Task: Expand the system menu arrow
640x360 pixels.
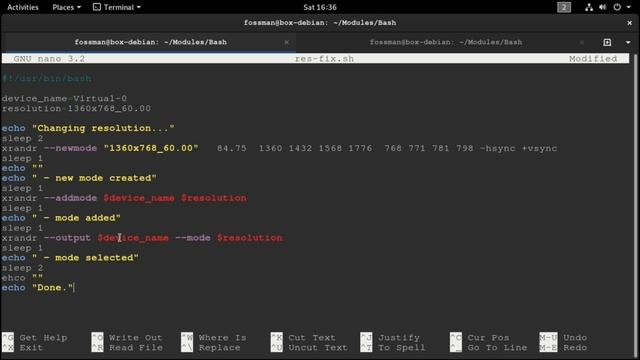Action: pyautogui.click(x=629, y=7)
